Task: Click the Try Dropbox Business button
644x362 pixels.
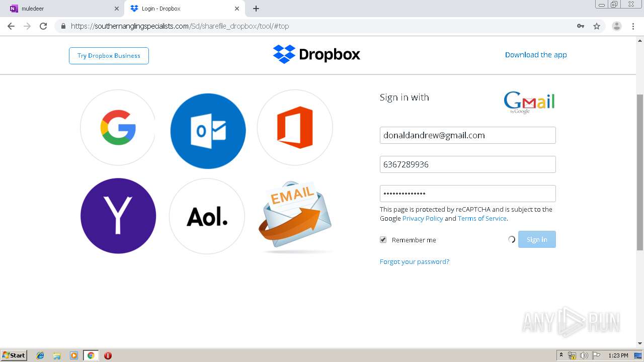Action: coord(109,56)
